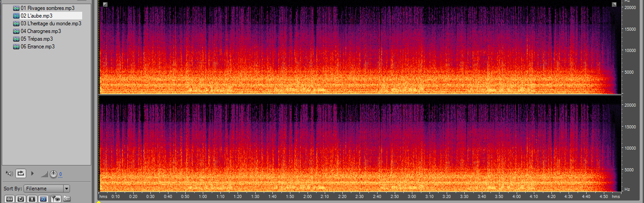The height and width of the screenshot is (203, 644).
Task: Toggle show MIDI files filter button
Action: 43,199
